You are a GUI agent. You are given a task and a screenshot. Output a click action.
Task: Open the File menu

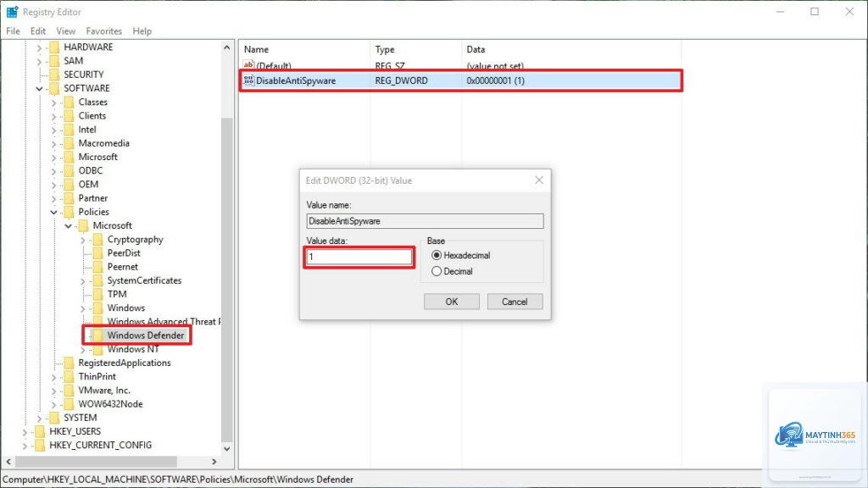(13, 31)
